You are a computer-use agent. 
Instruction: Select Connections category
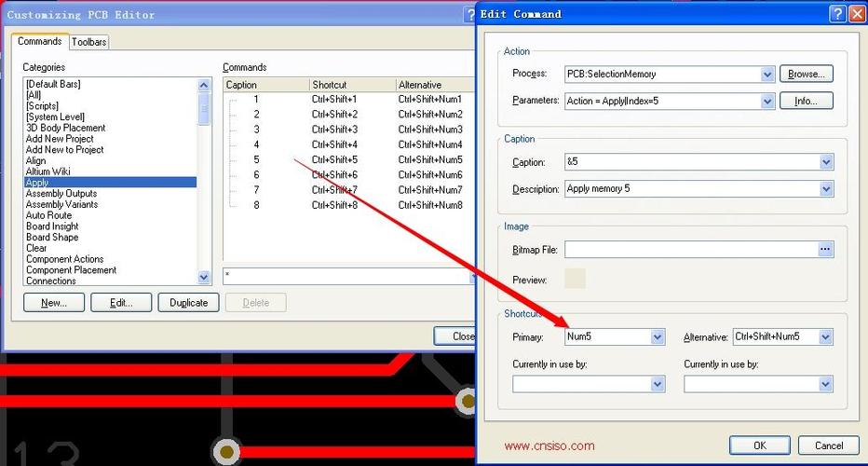coord(51,281)
